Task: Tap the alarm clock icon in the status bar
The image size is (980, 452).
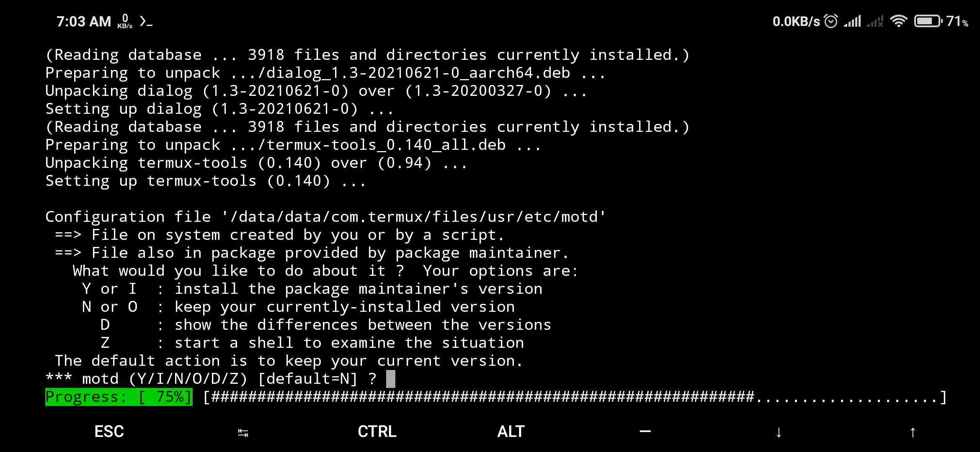Action: pyautogui.click(x=831, y=22)
